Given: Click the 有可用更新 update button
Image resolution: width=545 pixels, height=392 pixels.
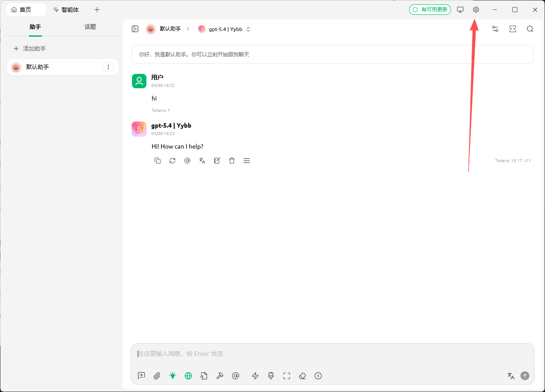Looking at the screenshot, I should coord(430,10).
